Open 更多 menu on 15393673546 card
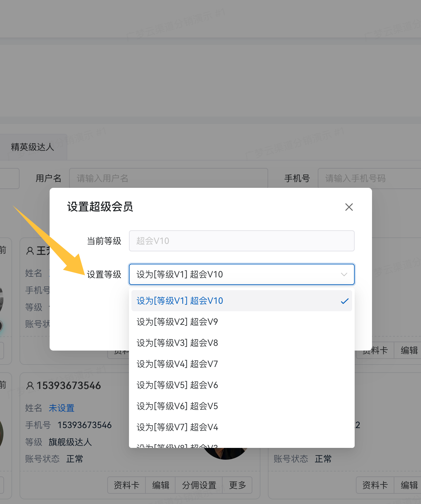Screen dimensions: 421x504 coord(237,485)
